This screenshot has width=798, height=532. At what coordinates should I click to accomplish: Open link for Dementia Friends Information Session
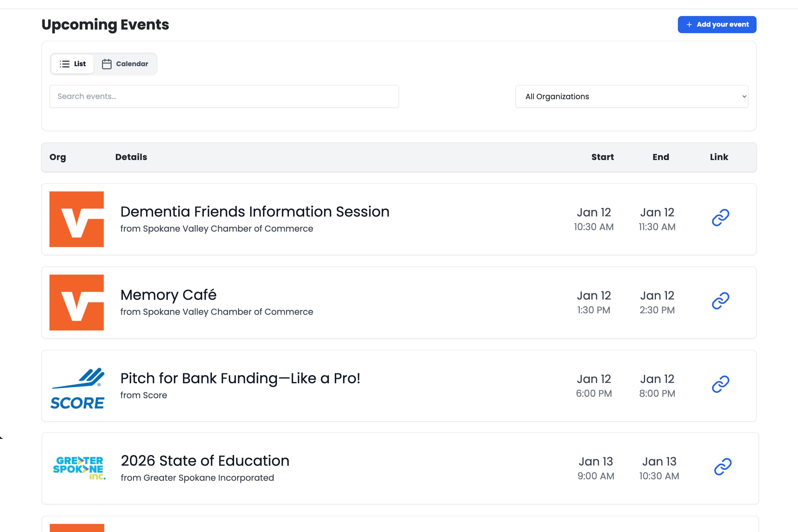[720, 217]
